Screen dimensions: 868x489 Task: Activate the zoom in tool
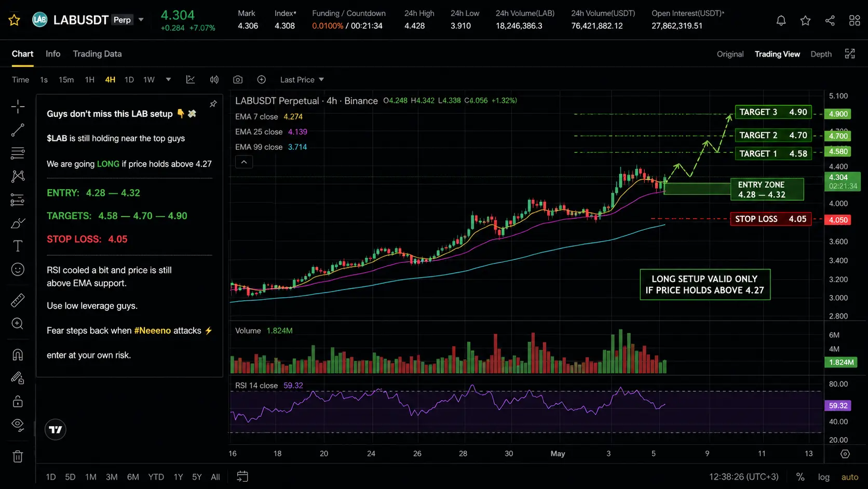click(18, 324)
